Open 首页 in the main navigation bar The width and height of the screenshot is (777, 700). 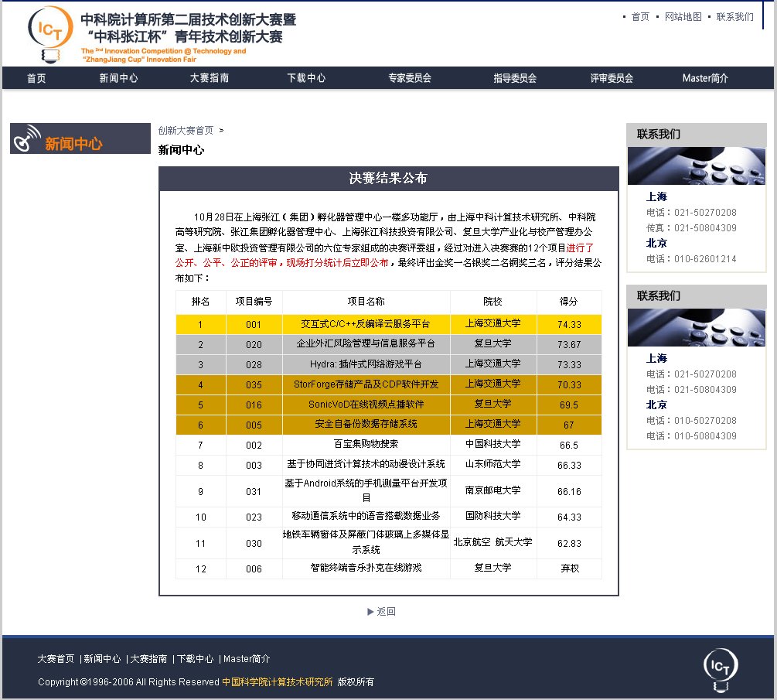click(36, 78)
